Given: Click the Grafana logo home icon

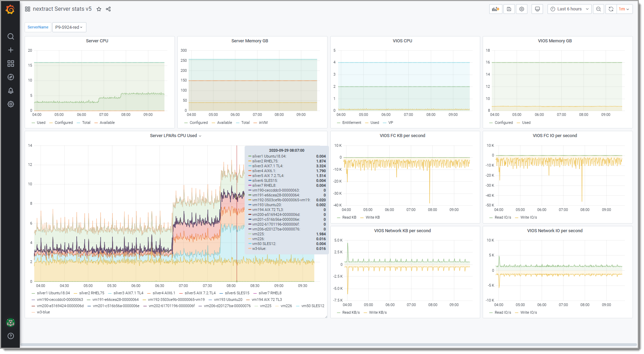Looking at the screenshot, I should click(x=10, y=9).
